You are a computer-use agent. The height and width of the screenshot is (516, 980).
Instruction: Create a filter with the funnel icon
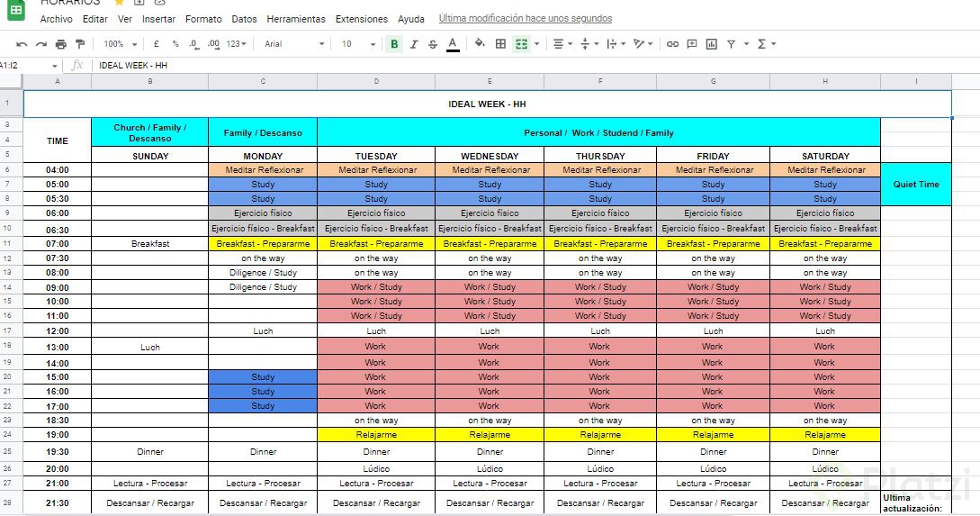(x=731, y=44)
